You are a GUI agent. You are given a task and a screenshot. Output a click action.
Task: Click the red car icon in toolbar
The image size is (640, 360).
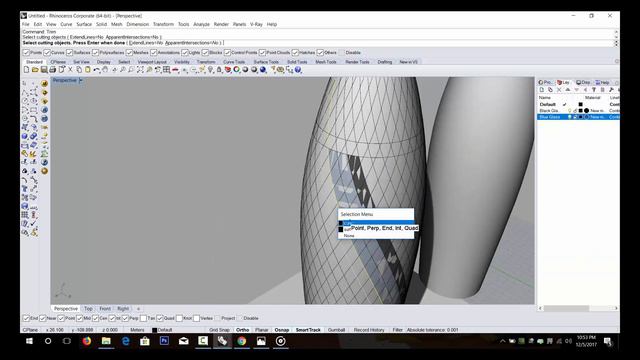(176, 70)
